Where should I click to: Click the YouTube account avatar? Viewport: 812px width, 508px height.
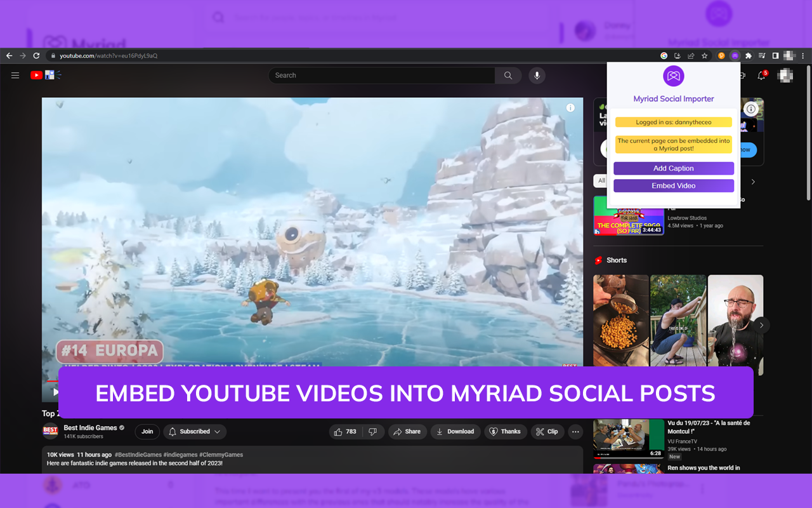(785, 76)
